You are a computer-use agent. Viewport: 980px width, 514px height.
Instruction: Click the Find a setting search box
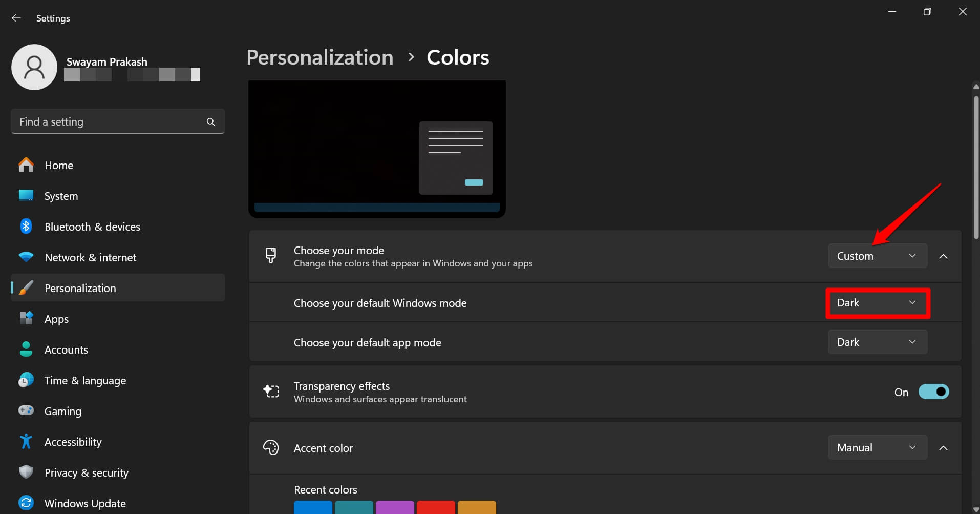click(x=118, y=121)
